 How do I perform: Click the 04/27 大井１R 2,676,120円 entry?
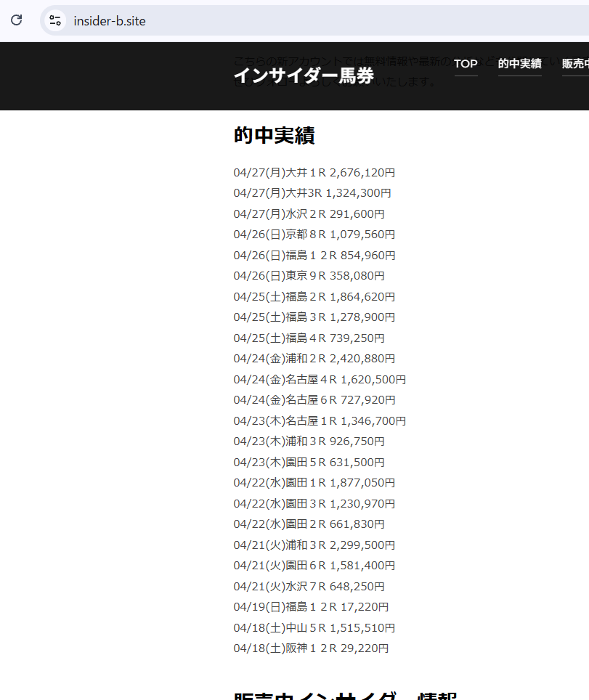[x=314, y=173]
